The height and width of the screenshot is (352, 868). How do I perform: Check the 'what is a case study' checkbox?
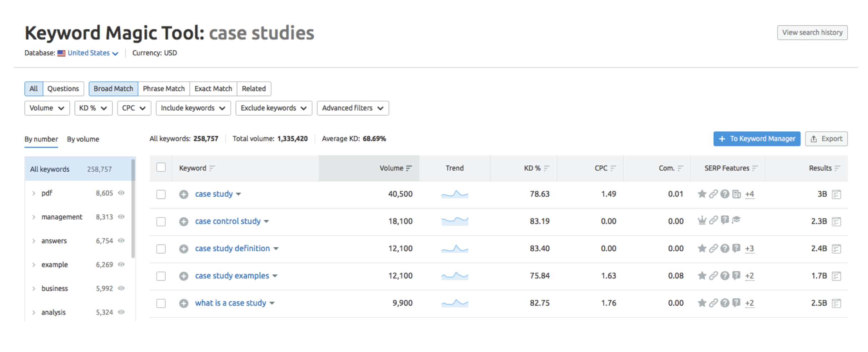click(161, 303)
